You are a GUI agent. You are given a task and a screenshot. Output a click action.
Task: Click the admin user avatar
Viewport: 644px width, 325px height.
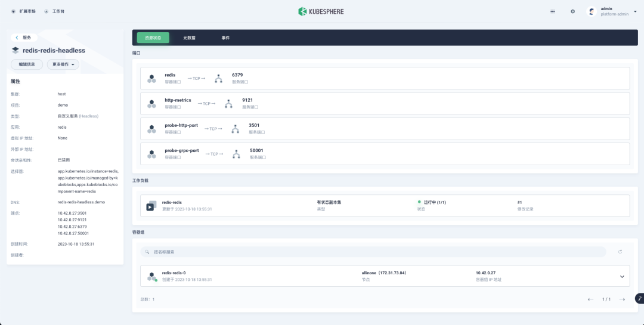[x=592, y=11]
